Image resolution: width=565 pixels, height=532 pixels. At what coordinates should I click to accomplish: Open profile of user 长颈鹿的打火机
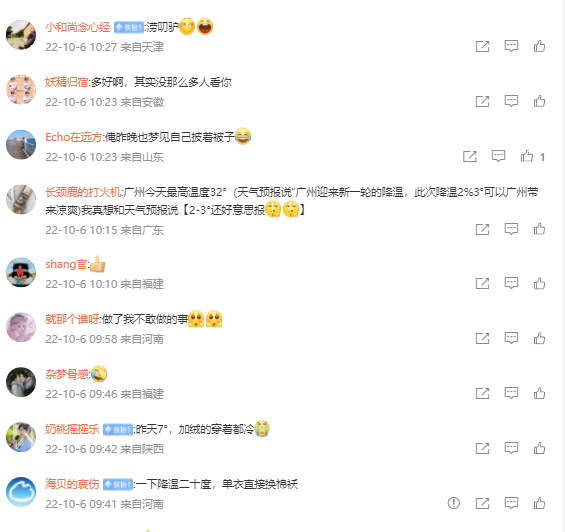click(x=83, y=192)
